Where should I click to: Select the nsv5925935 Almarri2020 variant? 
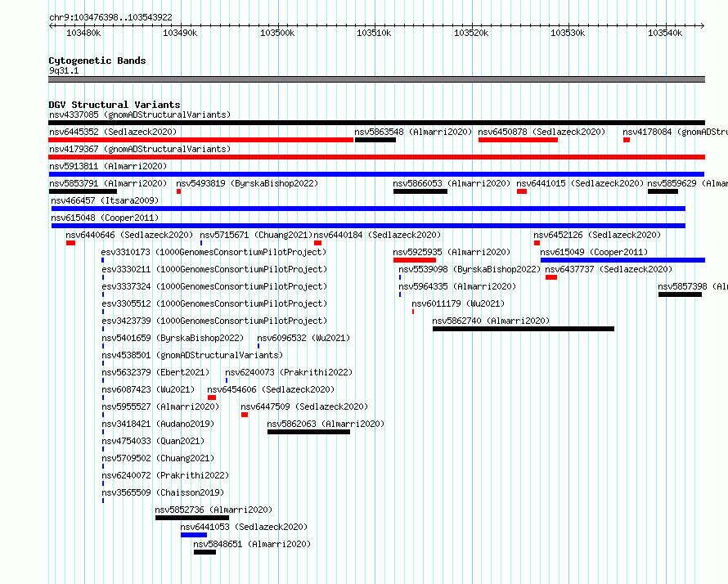(415, 260)
